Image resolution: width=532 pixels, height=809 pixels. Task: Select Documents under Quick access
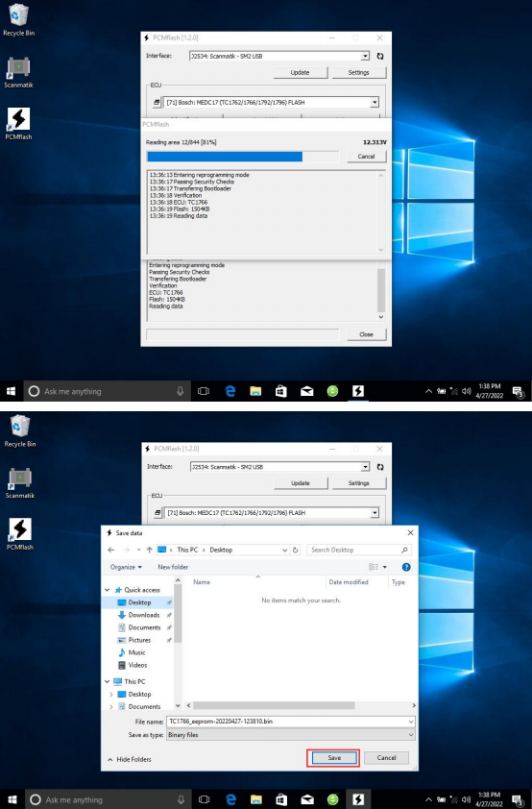144,627
